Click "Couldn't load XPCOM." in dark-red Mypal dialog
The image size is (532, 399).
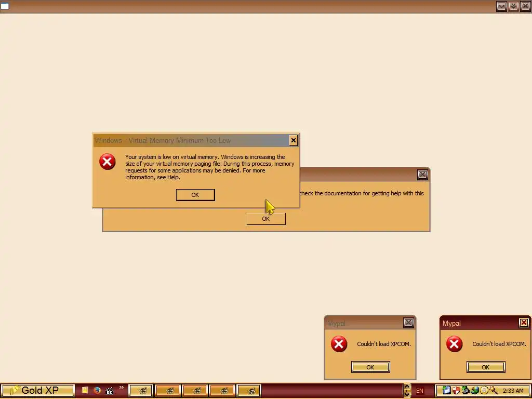pos(499,344)
